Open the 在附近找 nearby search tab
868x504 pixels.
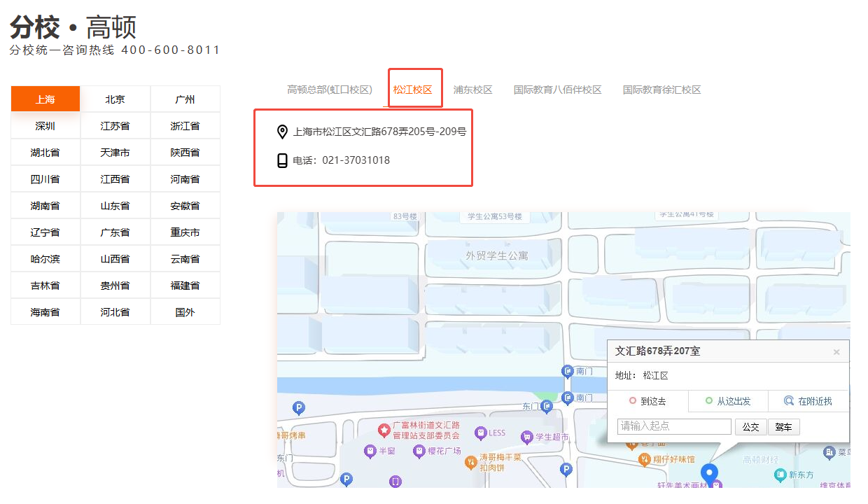[x=808, y=401]
